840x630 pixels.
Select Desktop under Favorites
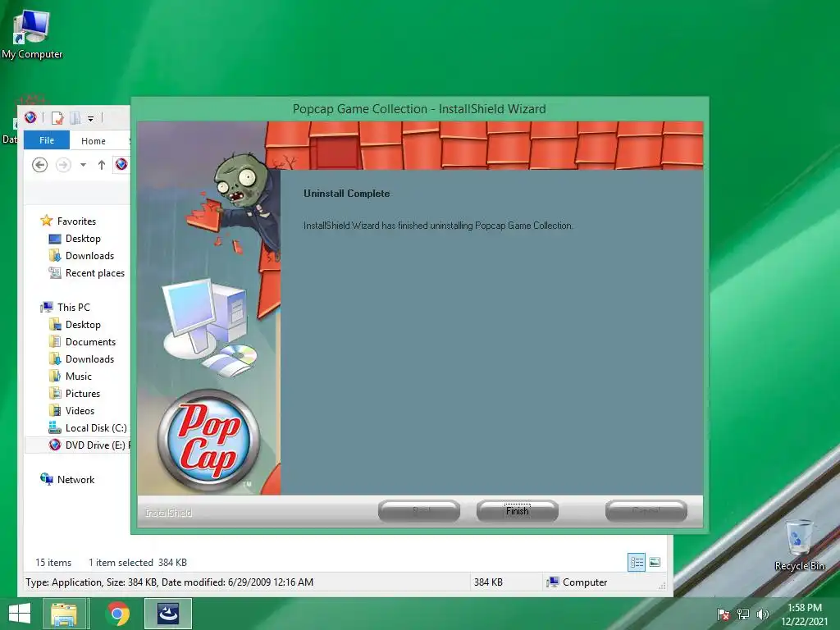pyautogui.click(x=83, y=239)
